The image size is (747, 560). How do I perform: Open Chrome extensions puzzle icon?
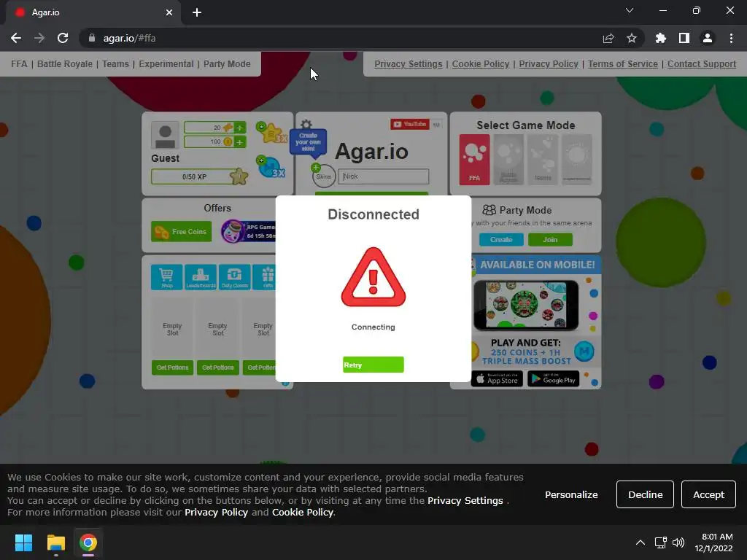tap(661, 38)
